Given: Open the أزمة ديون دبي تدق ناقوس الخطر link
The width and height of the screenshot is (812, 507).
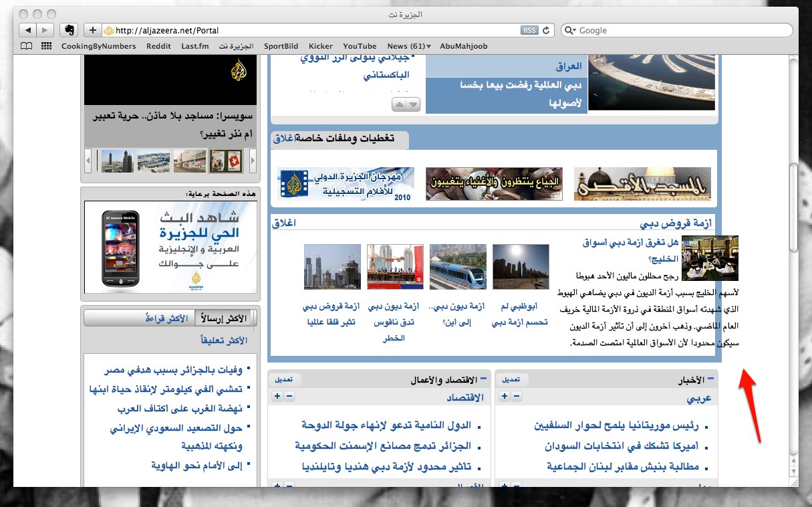Looking at the screenshot, I should coord(394,322).
